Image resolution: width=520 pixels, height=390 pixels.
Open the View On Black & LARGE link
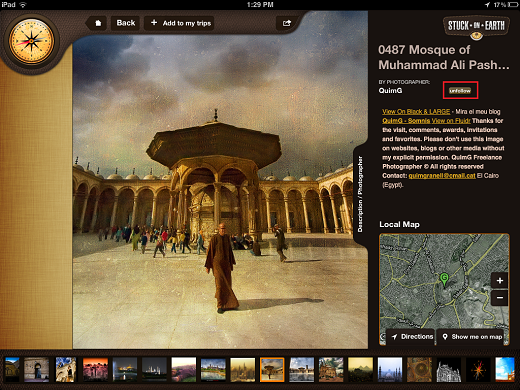click(416, 111)
